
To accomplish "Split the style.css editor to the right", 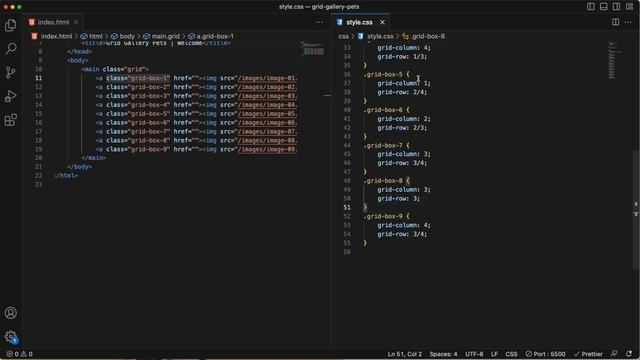I will tap(616, 22).
